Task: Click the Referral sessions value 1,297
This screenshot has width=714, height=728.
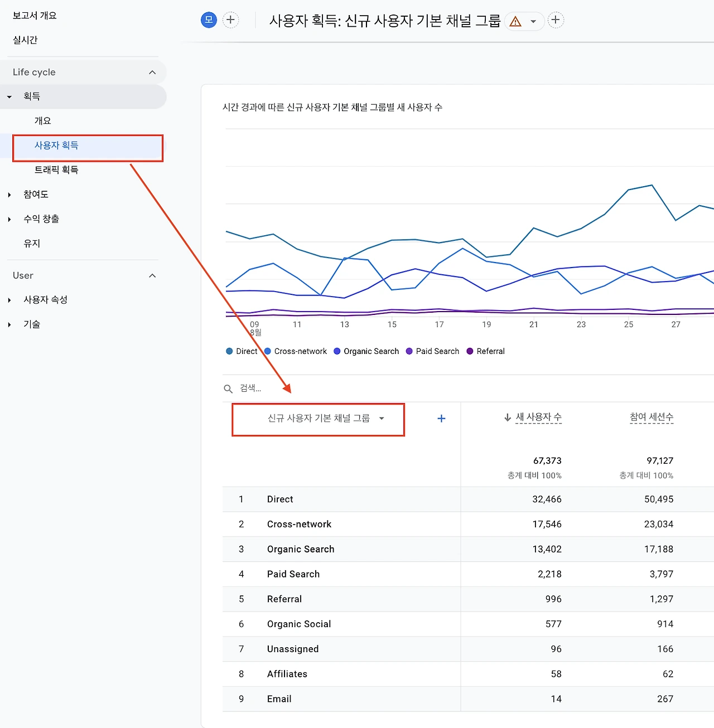Action: [x=662, y=599]
